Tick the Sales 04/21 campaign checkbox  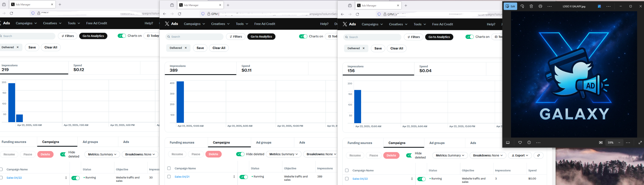point(169,177)
